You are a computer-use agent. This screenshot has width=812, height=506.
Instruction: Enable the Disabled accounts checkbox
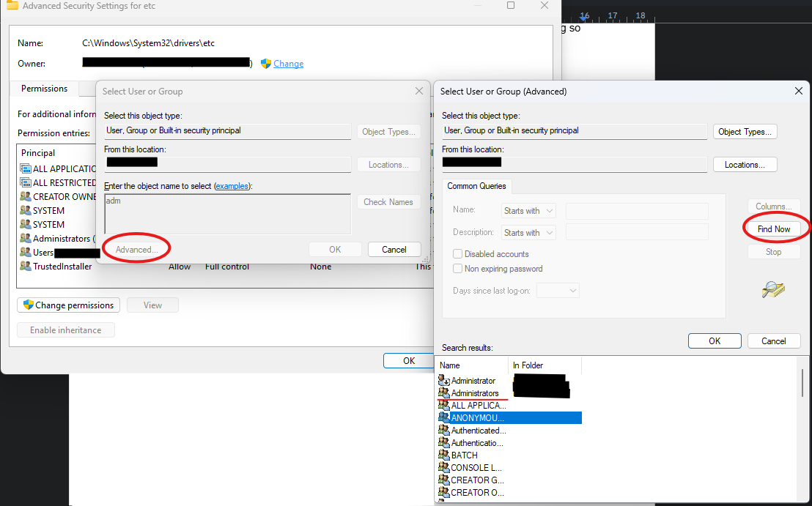[x=458, y=254]
